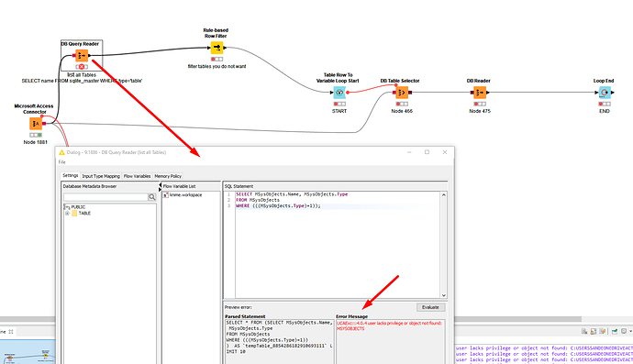Select the DB Table Selector node

402,93
